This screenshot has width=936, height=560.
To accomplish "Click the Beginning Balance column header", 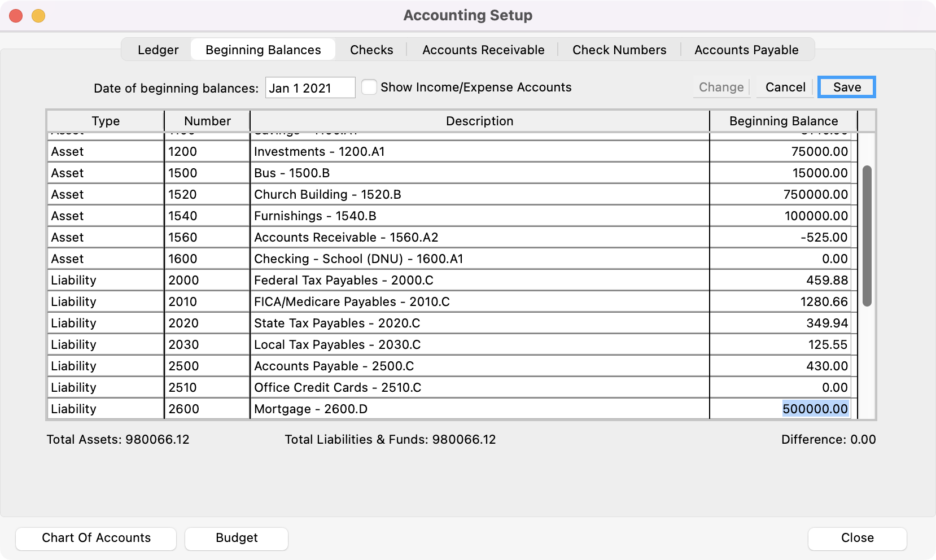I will [783, 121].
